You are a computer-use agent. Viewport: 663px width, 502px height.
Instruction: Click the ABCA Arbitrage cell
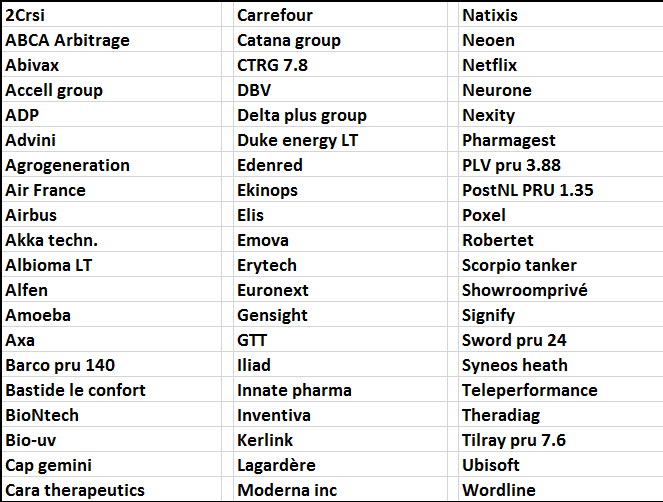[x=112, y=40]
